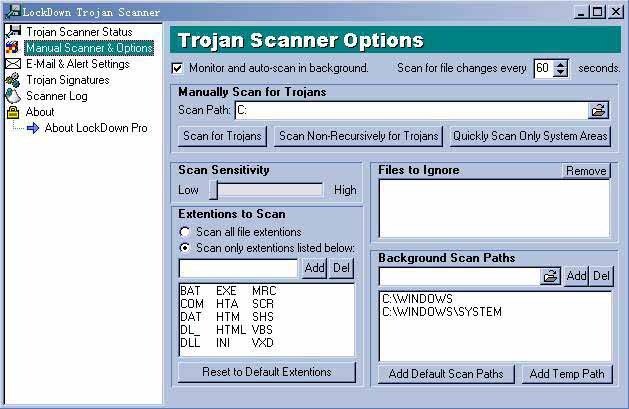Select Scan only extentions listed below

coord(185,247)
